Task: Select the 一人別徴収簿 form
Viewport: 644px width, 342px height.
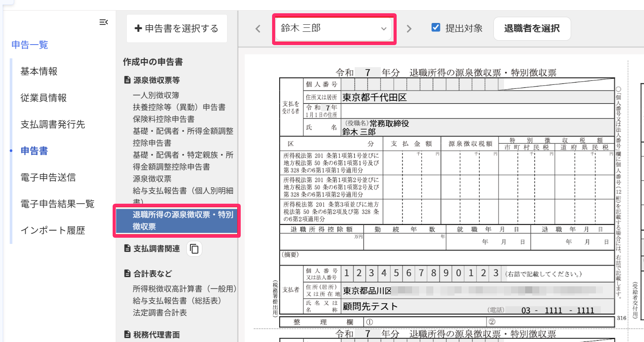Action: (156, 95)
